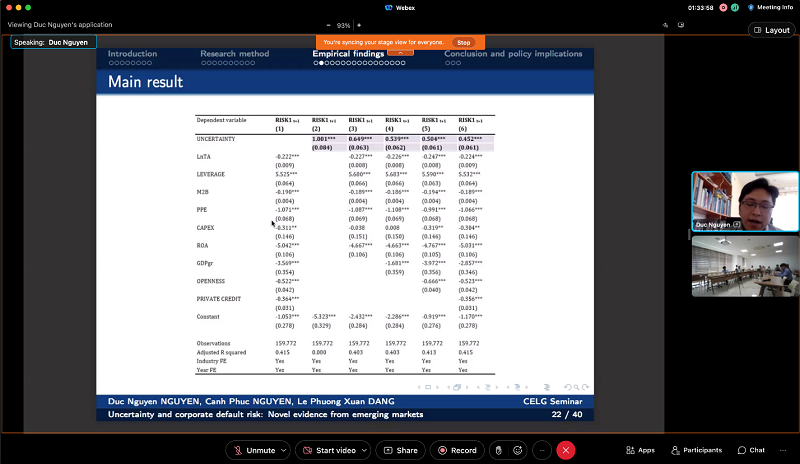Screen dimensions: 800x464
Task: Click the slide number 22 / 40
Action: click(x=567, y=414)
